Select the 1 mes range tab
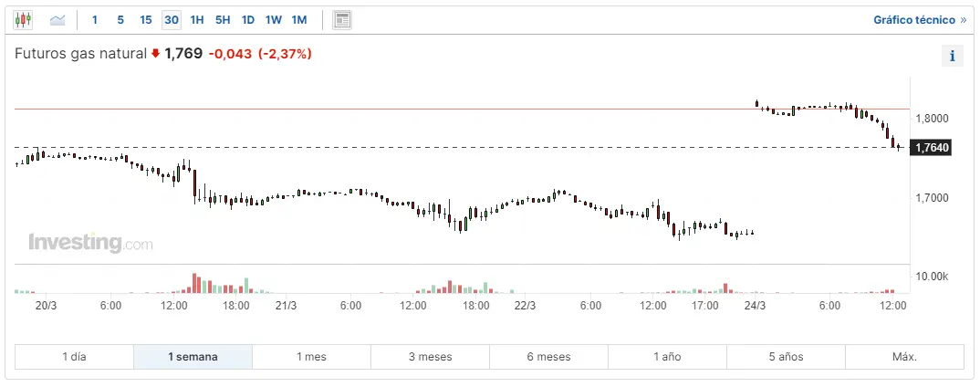The width and height of the screenshot is (980, 387). [311, 357]
